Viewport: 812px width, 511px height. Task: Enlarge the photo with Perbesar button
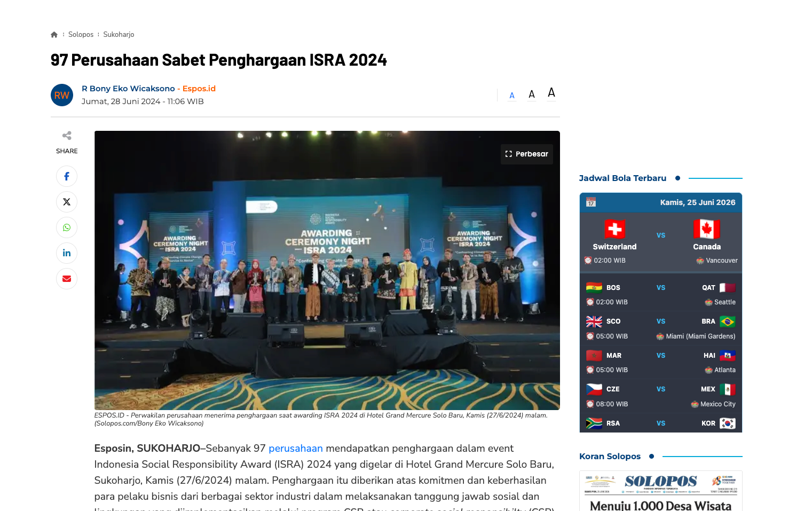pyautogui.click(x=527, y=154)
